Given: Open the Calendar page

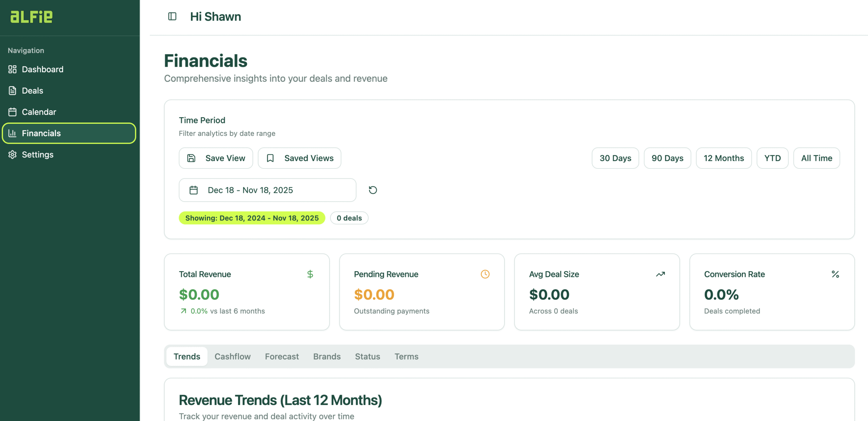Looking at the screenshot, I should point(39,112).
